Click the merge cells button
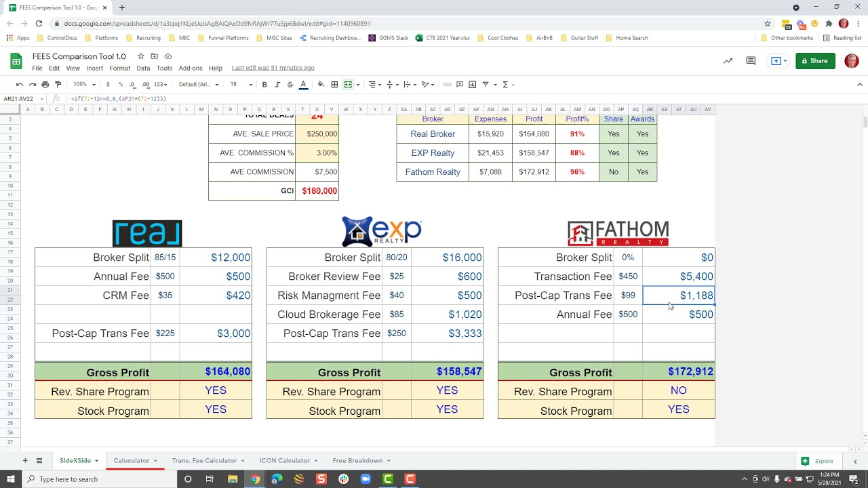Image resolution: width=868 pixels, height=488 pixels. click(348, 85)
